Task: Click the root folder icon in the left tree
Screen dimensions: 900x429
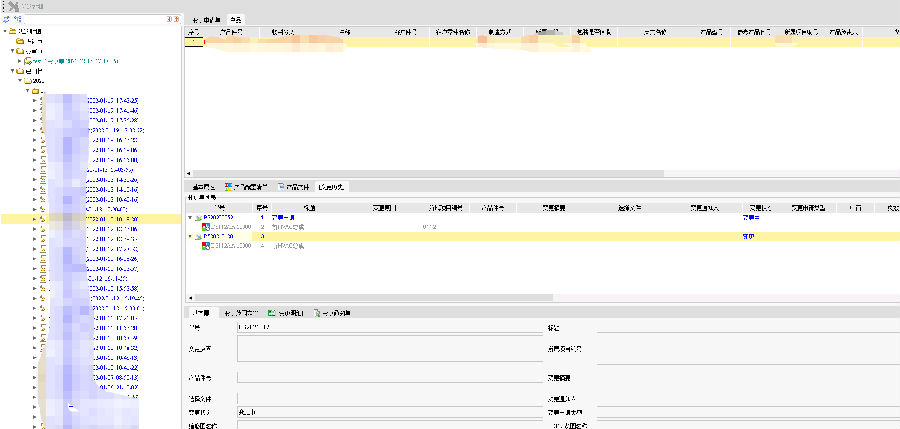Action: pos(12,30)
